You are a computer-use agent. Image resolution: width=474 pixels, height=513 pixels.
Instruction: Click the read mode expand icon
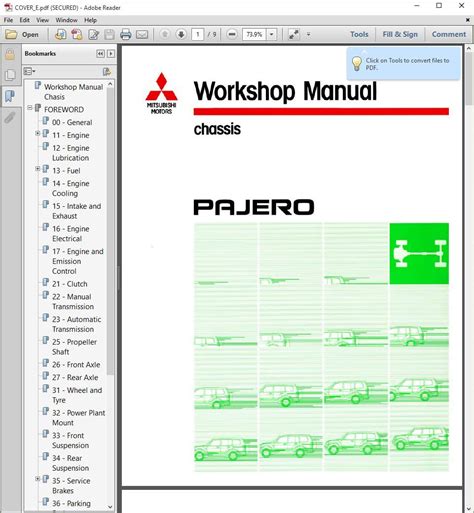click(294, 34)
